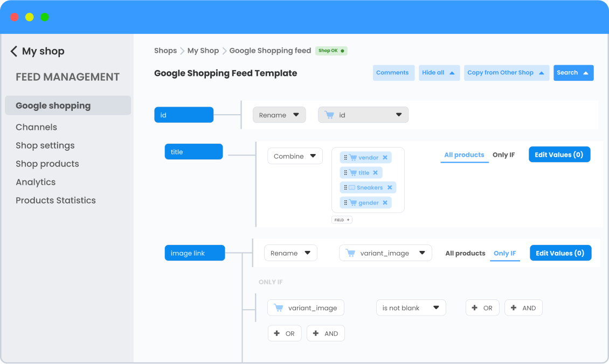Click the blue image link field label
This screenshot has width=609, height=364.
tap(195, 254)
